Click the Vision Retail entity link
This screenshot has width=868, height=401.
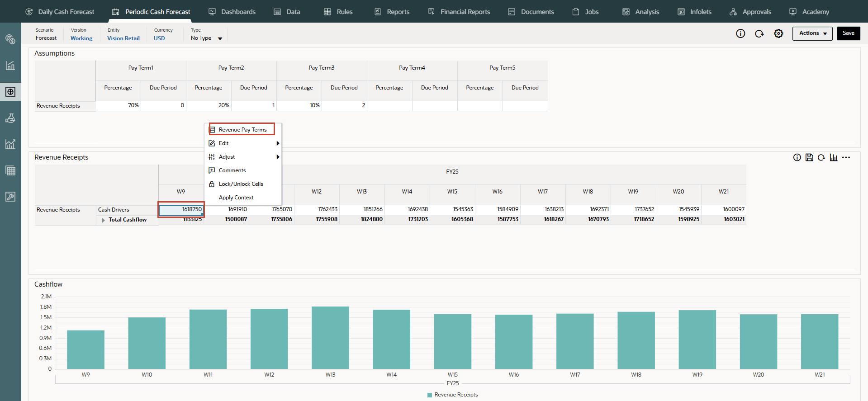[x=123, y=38]
